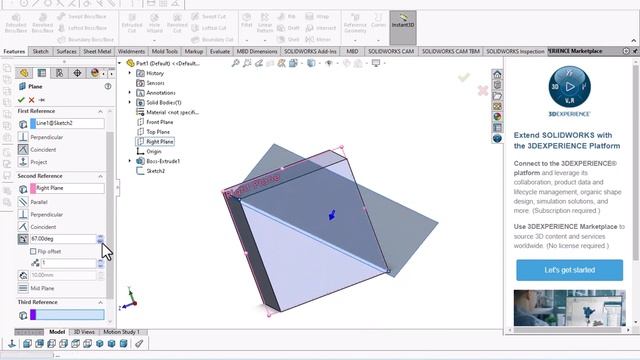Switch to the Surfaces ribbon tab
640x360 pixels.
point(66,51)
